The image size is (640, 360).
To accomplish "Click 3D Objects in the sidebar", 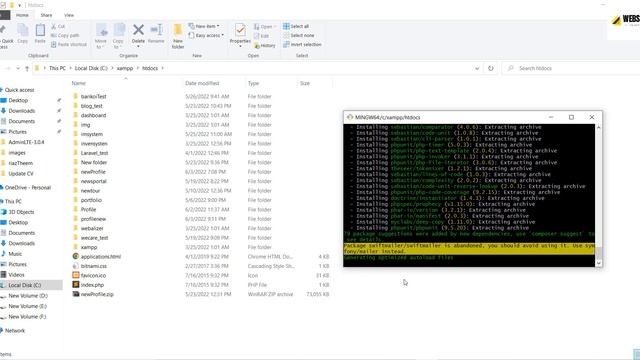I will coord(21,212).
